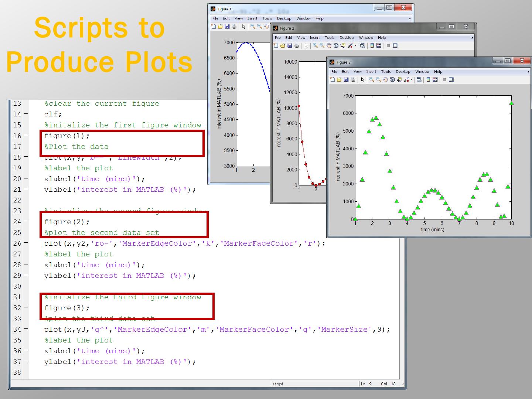The height and width of the screenshot is (399, 532).
Task: Click Show Plot Tools button in Figure 3
Action: [451, 80]
